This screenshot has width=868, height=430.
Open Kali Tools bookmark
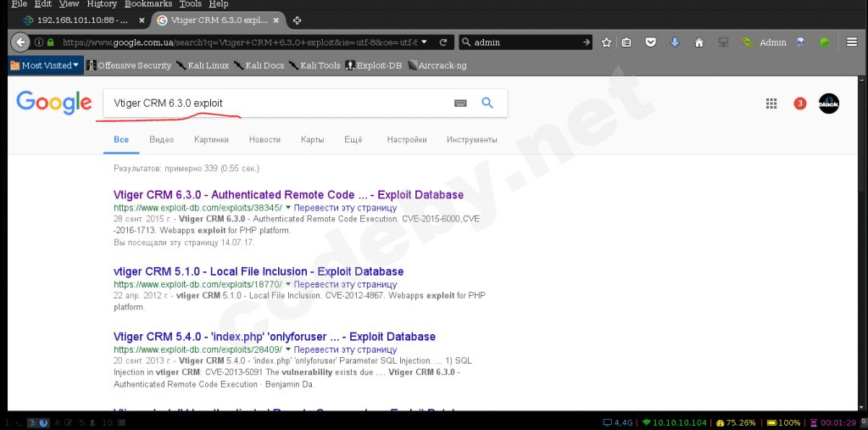[314, 65]
